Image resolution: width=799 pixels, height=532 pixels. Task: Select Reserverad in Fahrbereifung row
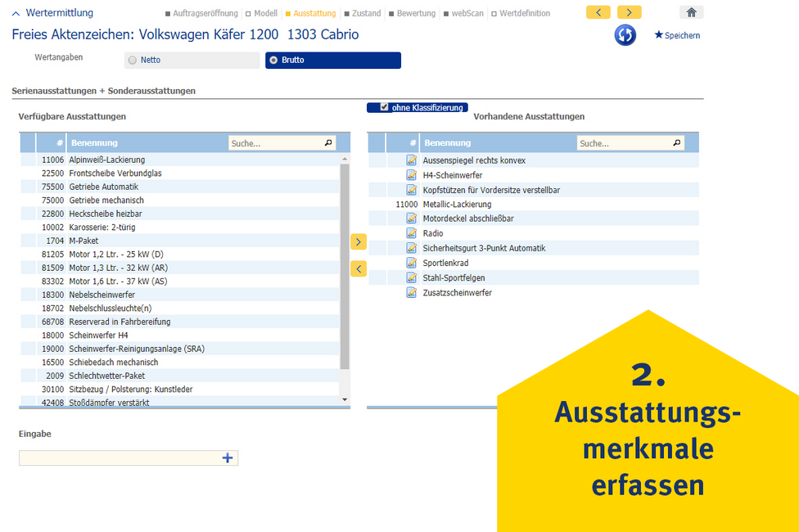[180, 322]
